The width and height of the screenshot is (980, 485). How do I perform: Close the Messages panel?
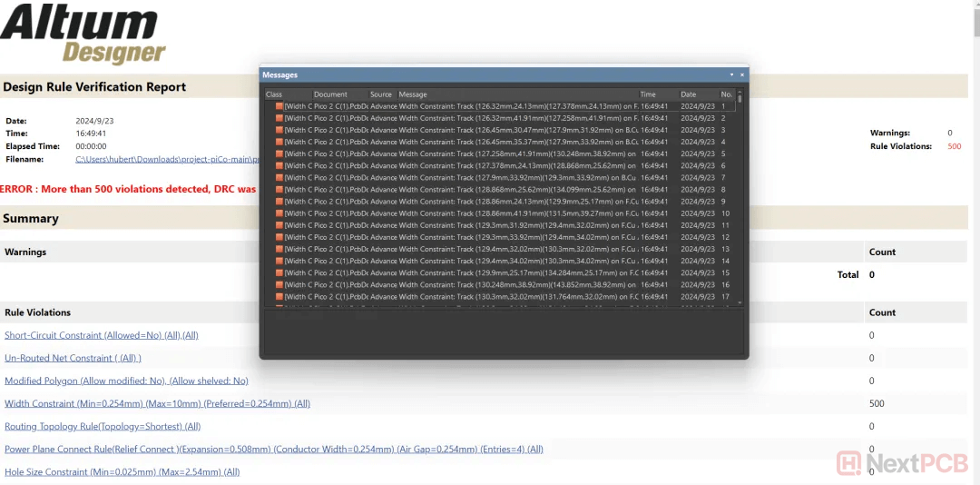(x=742, y=74)
